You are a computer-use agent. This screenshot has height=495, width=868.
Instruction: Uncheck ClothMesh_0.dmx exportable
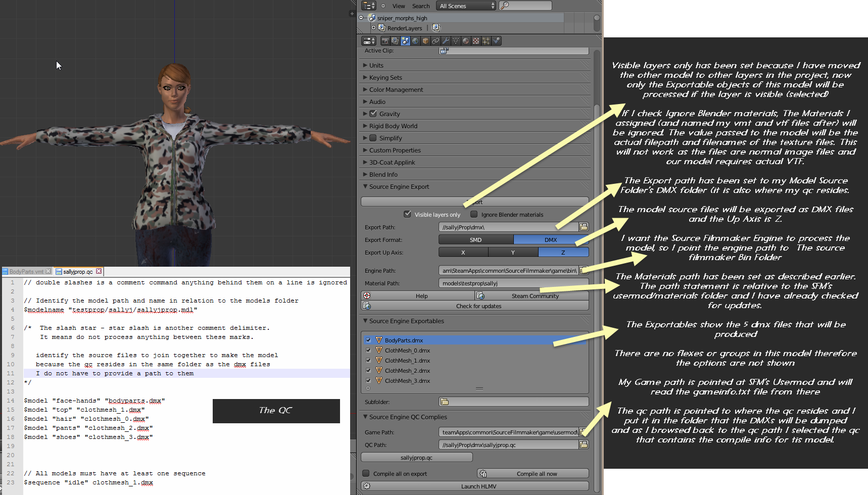[x=368, y=351]
